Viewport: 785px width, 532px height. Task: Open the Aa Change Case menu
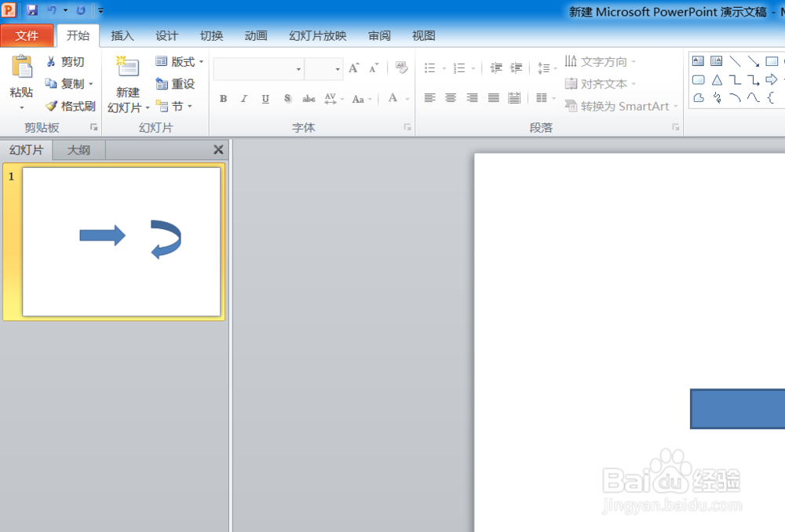(x=361, y=99)
